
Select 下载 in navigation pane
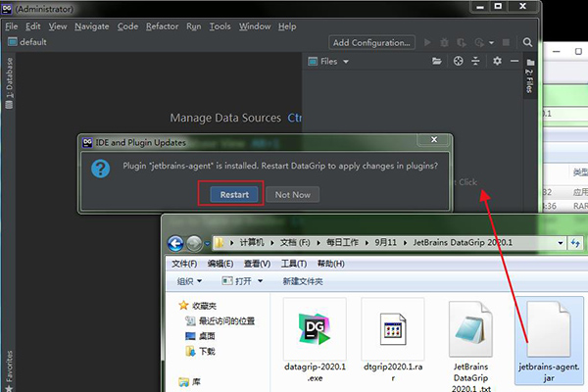point(201,352)
